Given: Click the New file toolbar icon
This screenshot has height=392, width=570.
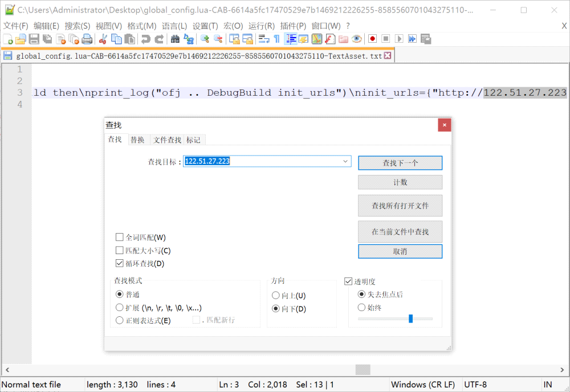Looking at the screenshot, I should (x=8, y=39).
